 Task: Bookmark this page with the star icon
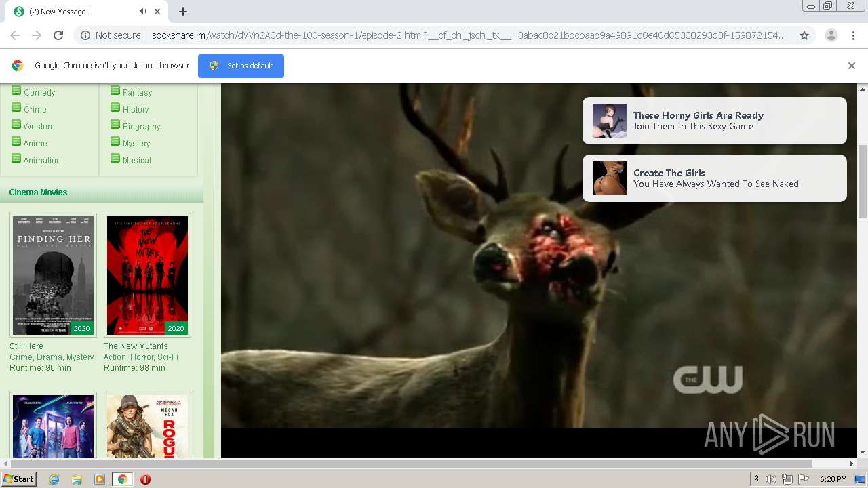(804, 35)
